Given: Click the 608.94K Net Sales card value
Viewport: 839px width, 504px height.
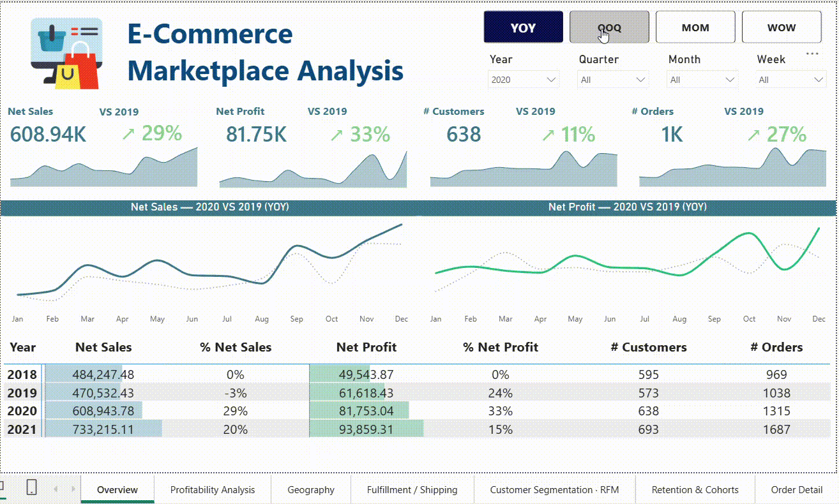Looking at the screenshot, I should click(48, 135).
